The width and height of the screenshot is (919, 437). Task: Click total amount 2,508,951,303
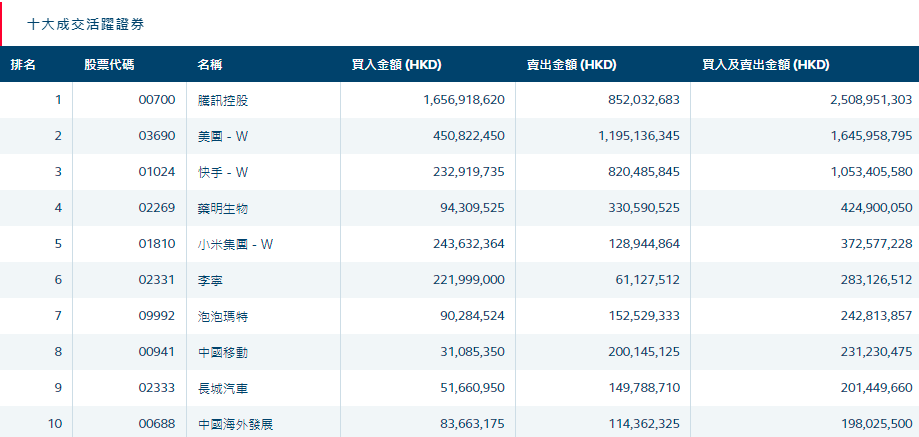coord(871,100)
